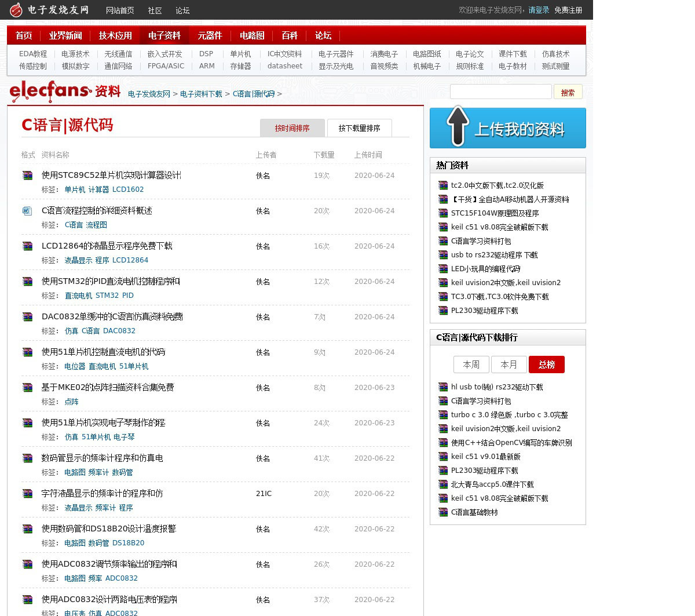
Task: Open 社区 link in top bar
Action: (x=155, y=10)
